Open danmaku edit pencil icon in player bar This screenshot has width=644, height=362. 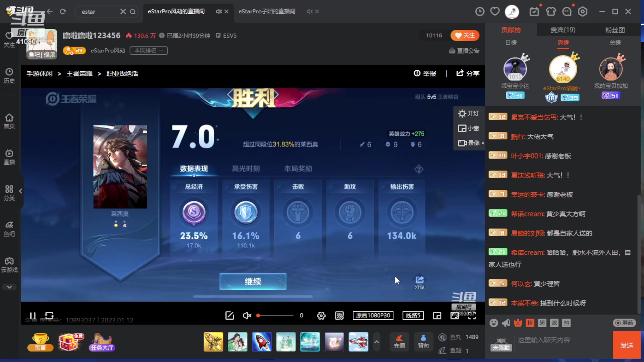[x=230, y=315]
